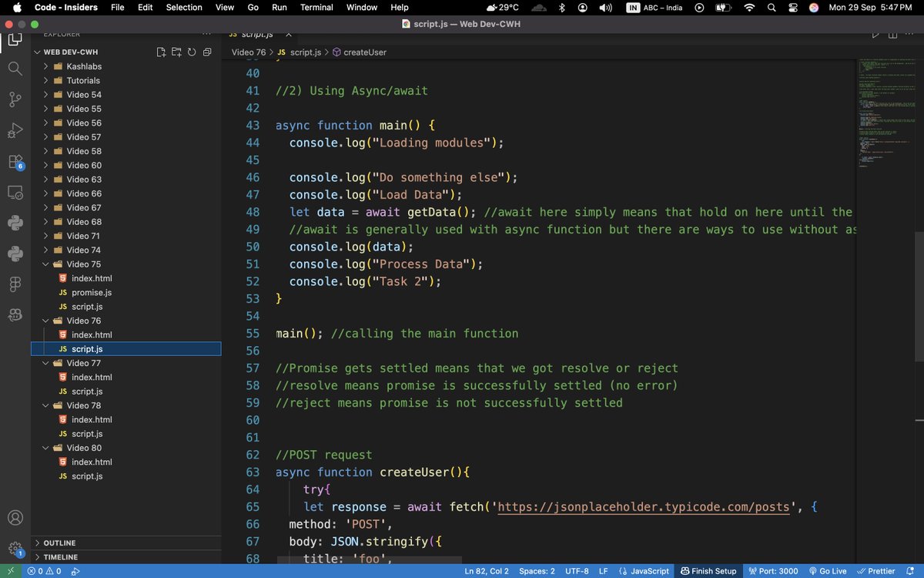The width and height of the screenshot is (924, 578).
Task: Open the Remote Explorer view
Action: 15,192
